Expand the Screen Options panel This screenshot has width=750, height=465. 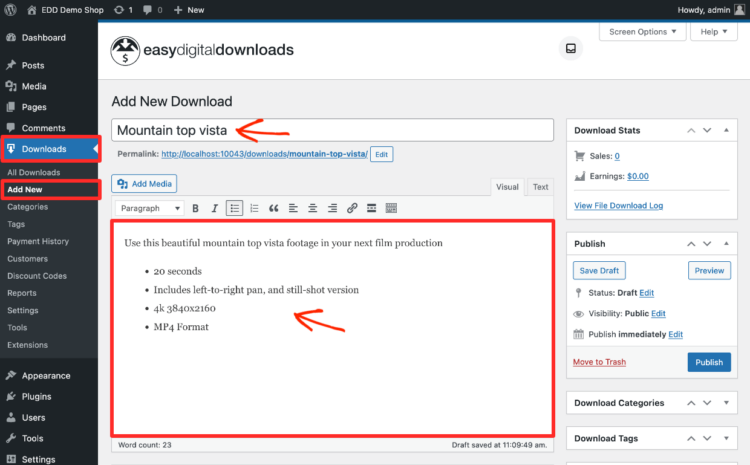pos(645,31)
